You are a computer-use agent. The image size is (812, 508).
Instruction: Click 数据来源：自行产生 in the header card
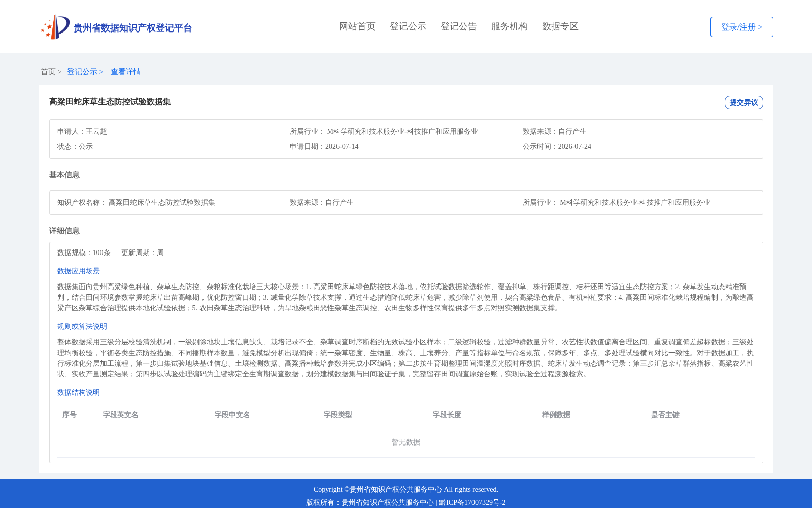tap(555, 131)
